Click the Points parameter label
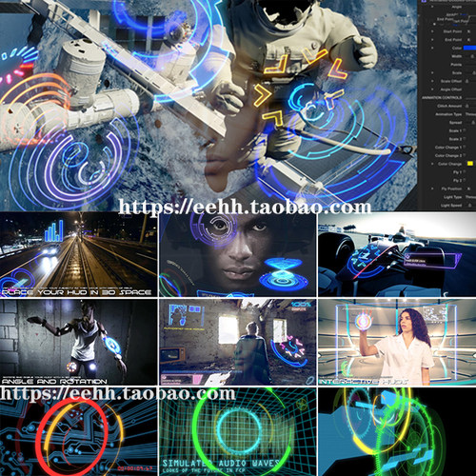476x476 pixels. click(456, 65)
